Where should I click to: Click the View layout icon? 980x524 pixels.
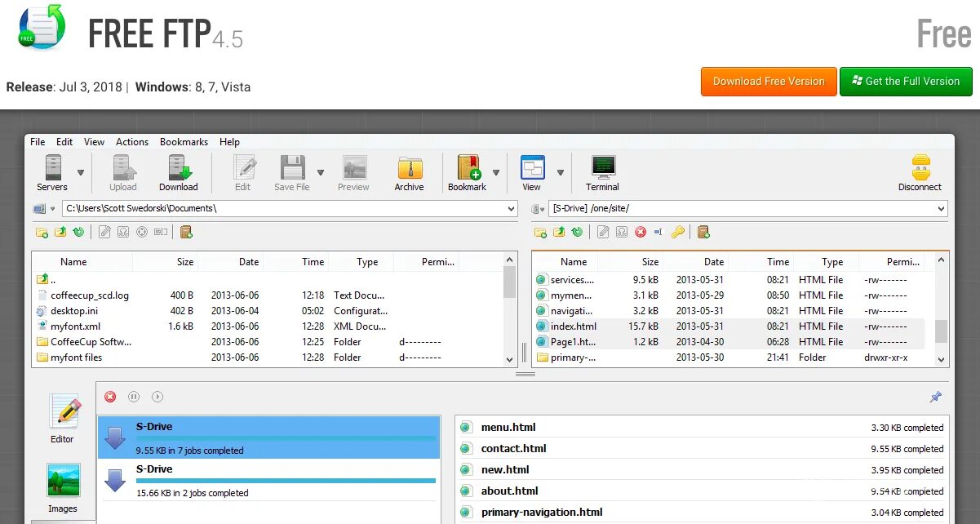[532, 167]
